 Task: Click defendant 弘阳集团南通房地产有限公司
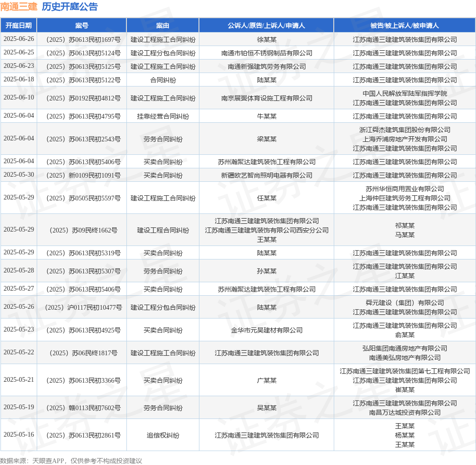pos(405,348)
